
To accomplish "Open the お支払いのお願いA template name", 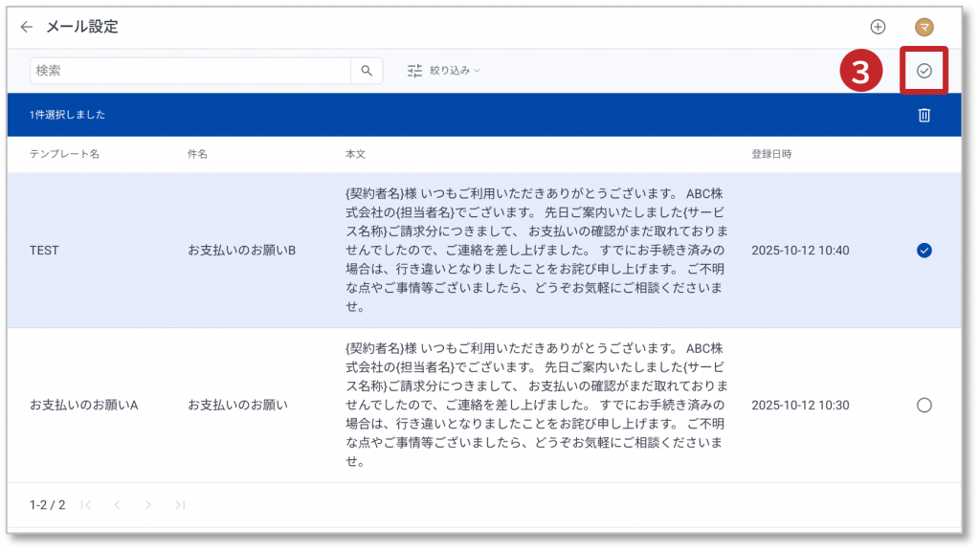I will (84, 405).
